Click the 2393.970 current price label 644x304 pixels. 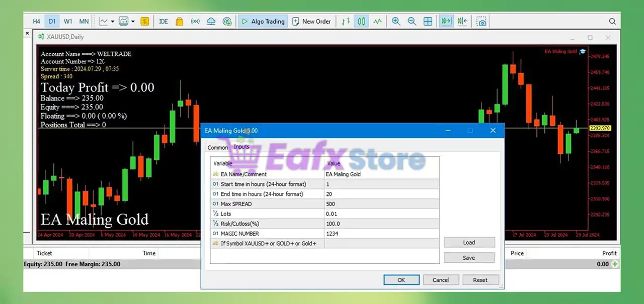[x=600, y=129]
